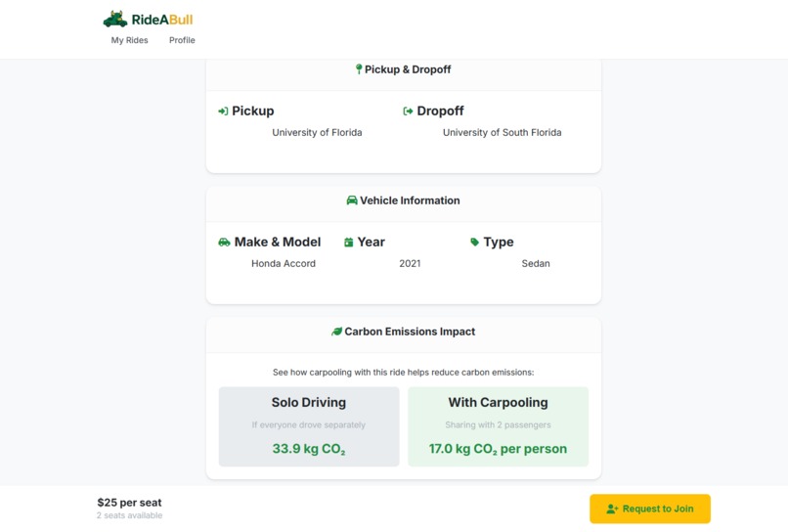The height and width of the screenshot is (532, 788).
Task: Click the Dropoff exit-arrow icon
Action: (408, 111)
